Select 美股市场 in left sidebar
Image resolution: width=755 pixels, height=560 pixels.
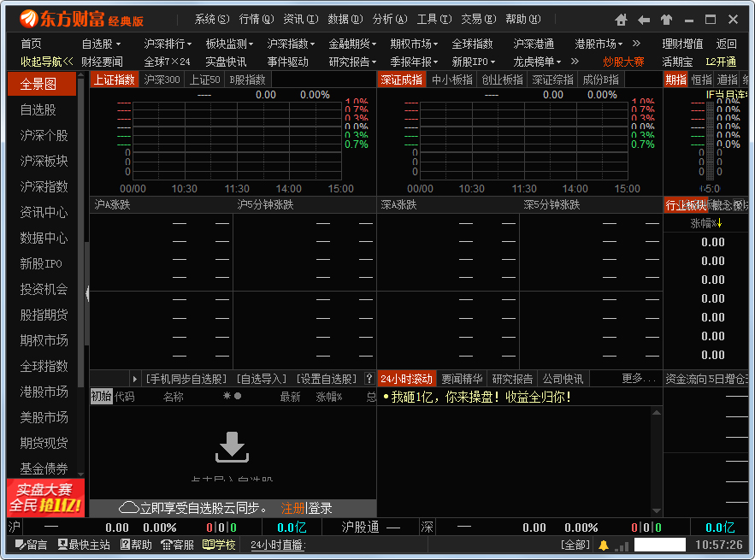point(44,417)
